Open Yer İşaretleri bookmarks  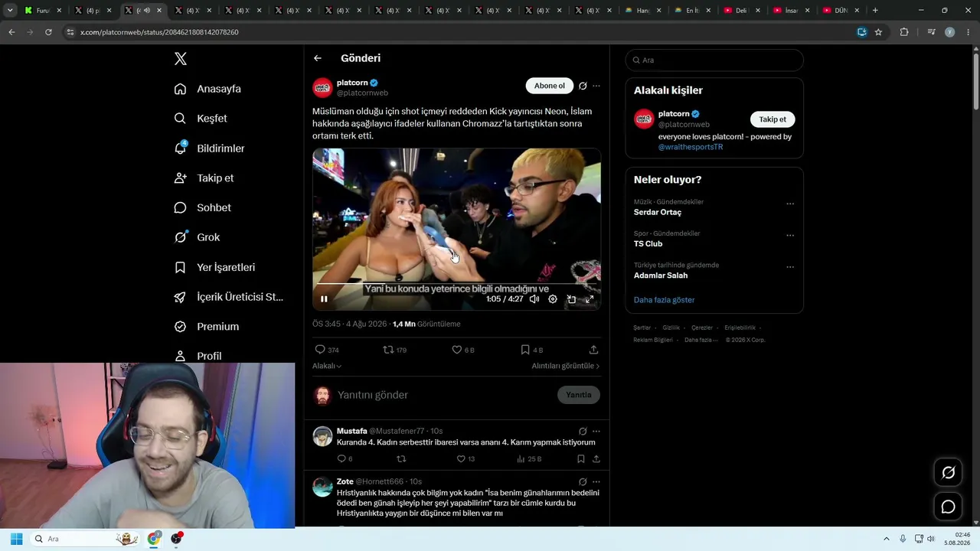click(214, 267)
